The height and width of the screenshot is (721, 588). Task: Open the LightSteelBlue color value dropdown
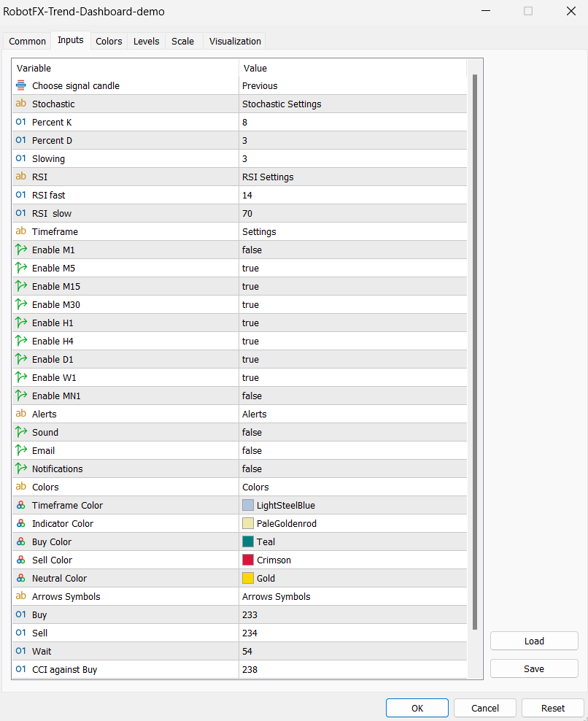click(x=352, y=505)
